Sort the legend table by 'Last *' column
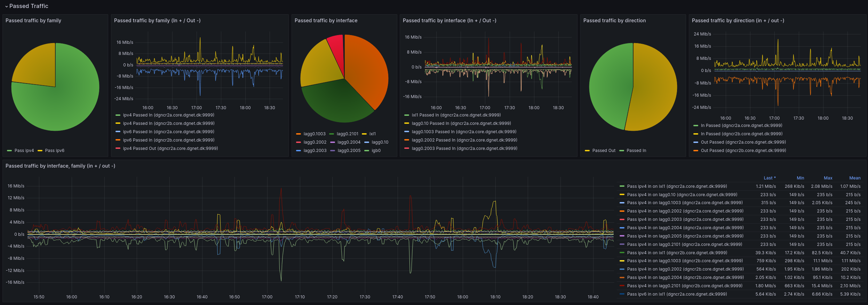The image size is (868, 305). (770, 178)
